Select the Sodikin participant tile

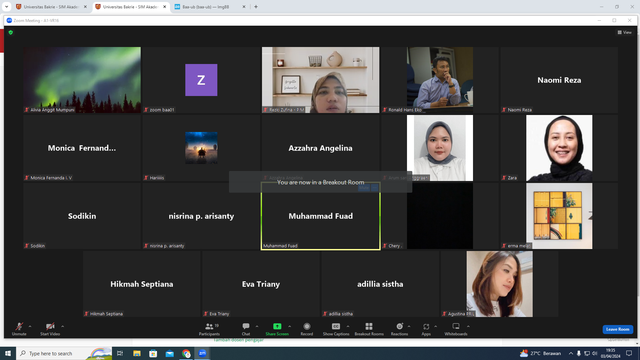[82, 216]
